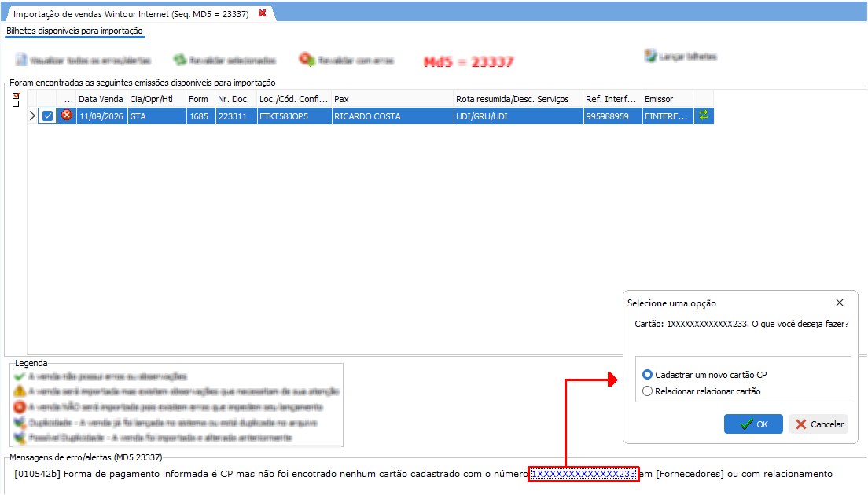Screen dimensions: 868x495
Task: Click the 'Loc./Cód. Confi...' column header
Action: [295, 99]
